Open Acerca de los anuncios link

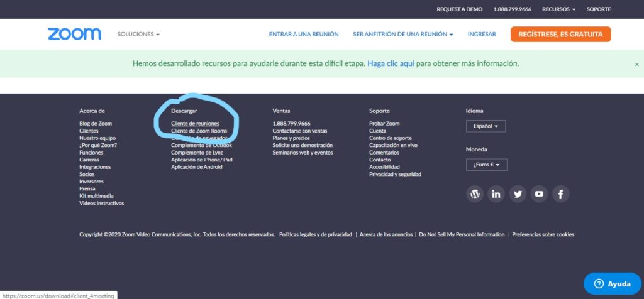tap(386, 234)
